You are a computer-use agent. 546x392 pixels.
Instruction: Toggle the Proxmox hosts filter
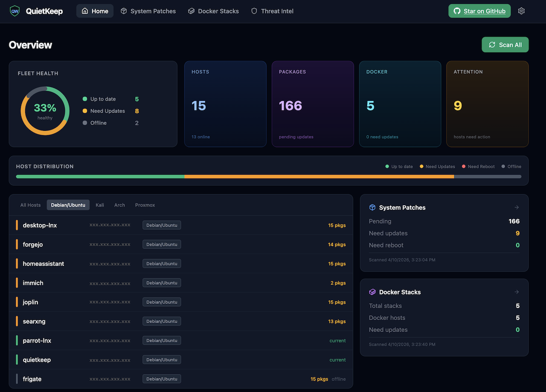point(145,205)
